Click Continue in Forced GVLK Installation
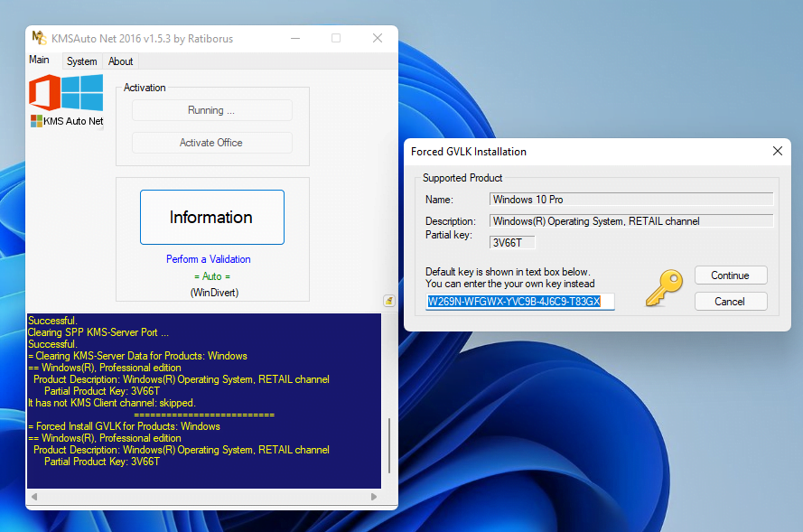This screenshot has height=532, width=803. (x=731, y=275)
